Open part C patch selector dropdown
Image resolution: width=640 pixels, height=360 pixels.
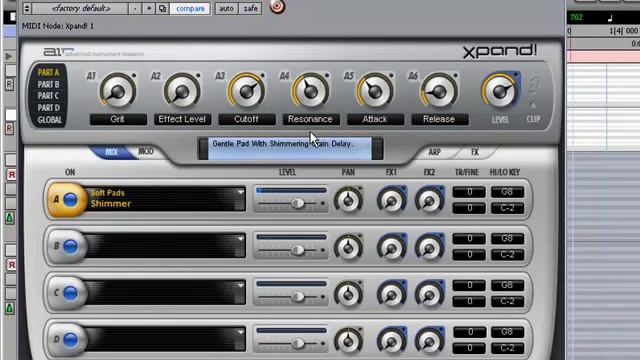tap(240, 286)
